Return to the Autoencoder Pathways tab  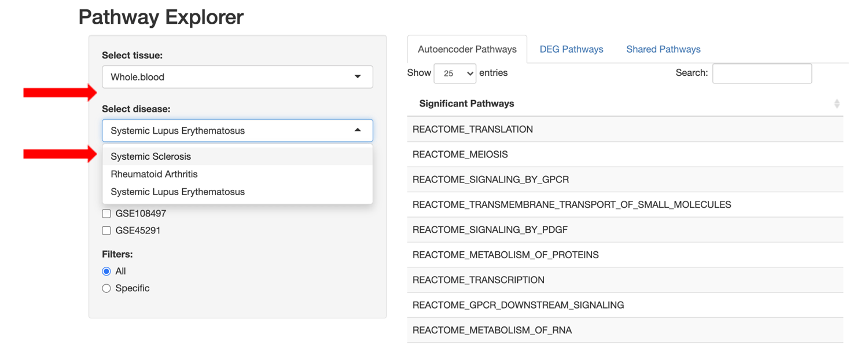(x=466, y=49)
